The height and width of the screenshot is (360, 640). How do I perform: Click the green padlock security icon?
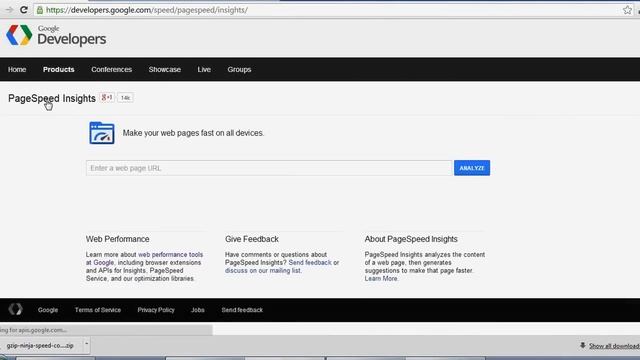coord(40,10)
